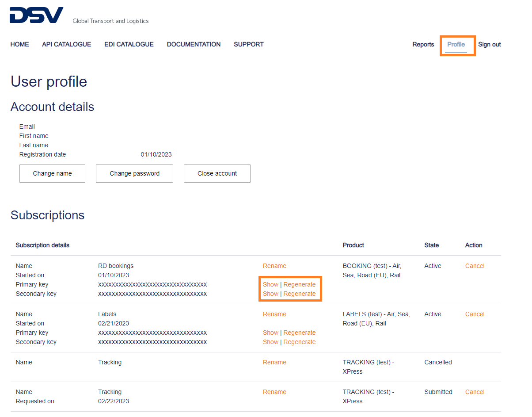Viewport: 532px width, 417px height.
Task: Open the API CATALOGUE page
Action: click(x=66, y=44)
